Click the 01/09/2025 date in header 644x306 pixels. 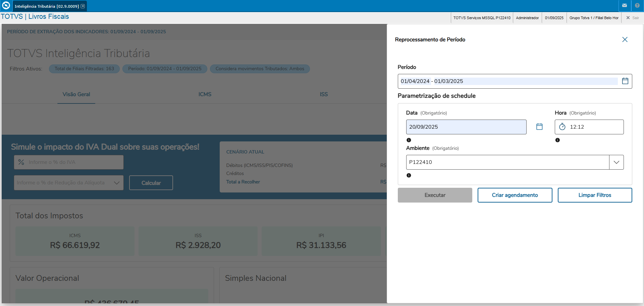pos(554,18)
